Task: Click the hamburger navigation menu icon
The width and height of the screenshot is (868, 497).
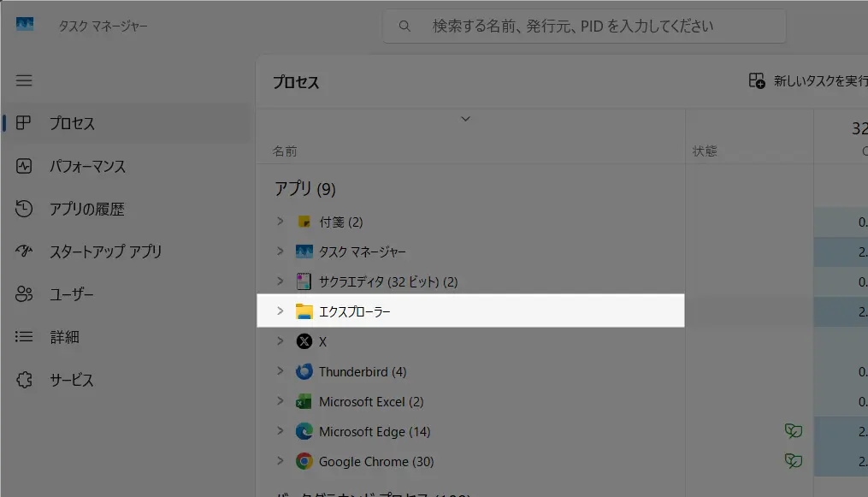Action: point(24,80)
